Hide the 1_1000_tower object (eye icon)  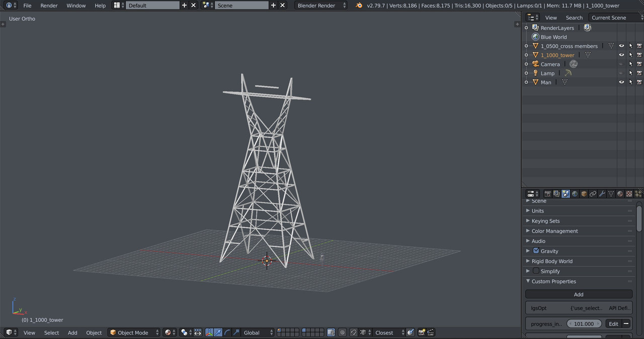[621, 55]
